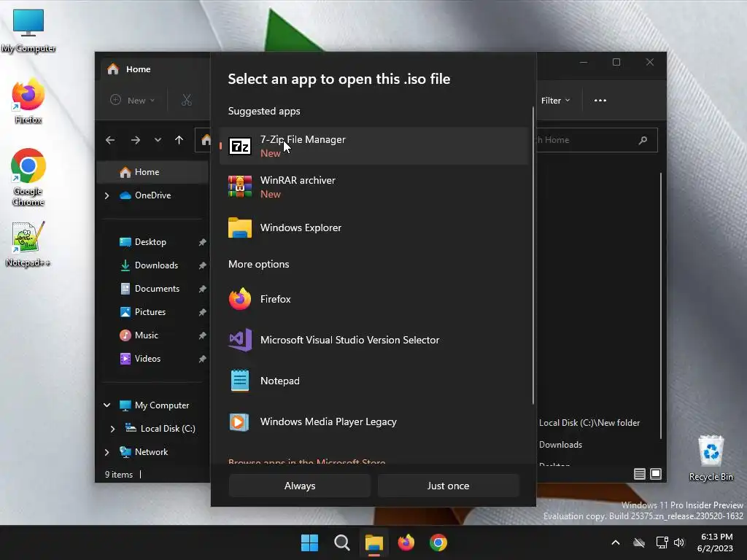Maximize the File Explorer window
Image resolution: width=747 pixels, height=560 pixels.
pyautogui.click(x=616, y=63)
